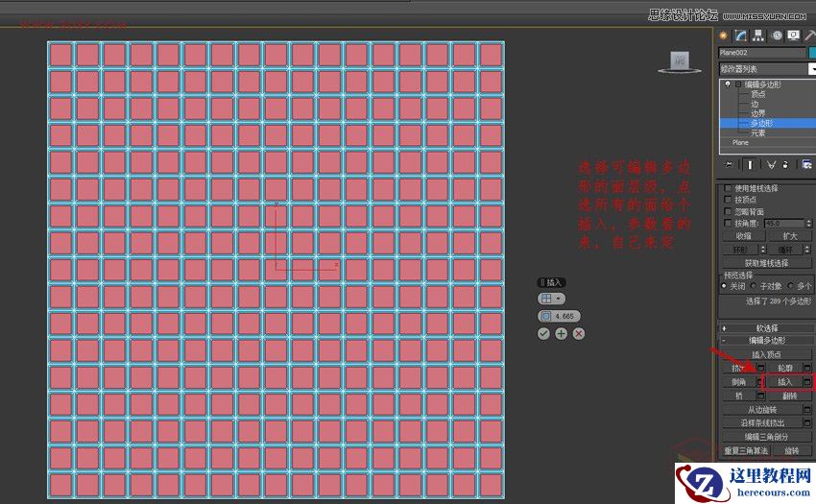The height and width of the screenshot is (504, 816).
Task: Click remove modifier from stack icon
Action: click(785, 164)
